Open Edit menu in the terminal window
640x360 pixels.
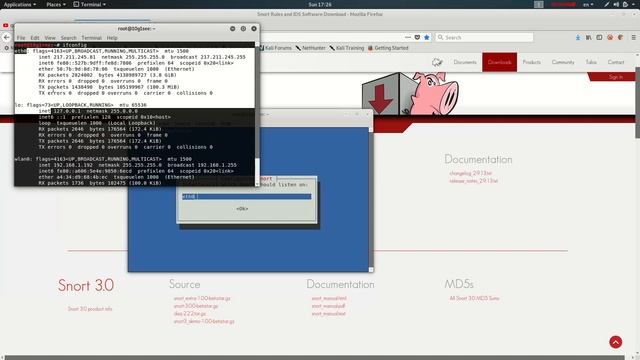[x=35, y=38]
